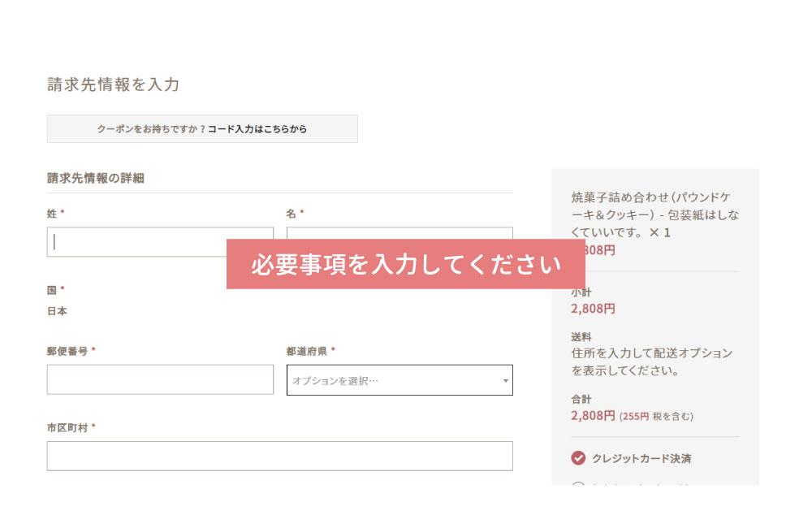Select the partially visible second payment option
This screenshot has height=528, width=812.
point(578,485)
